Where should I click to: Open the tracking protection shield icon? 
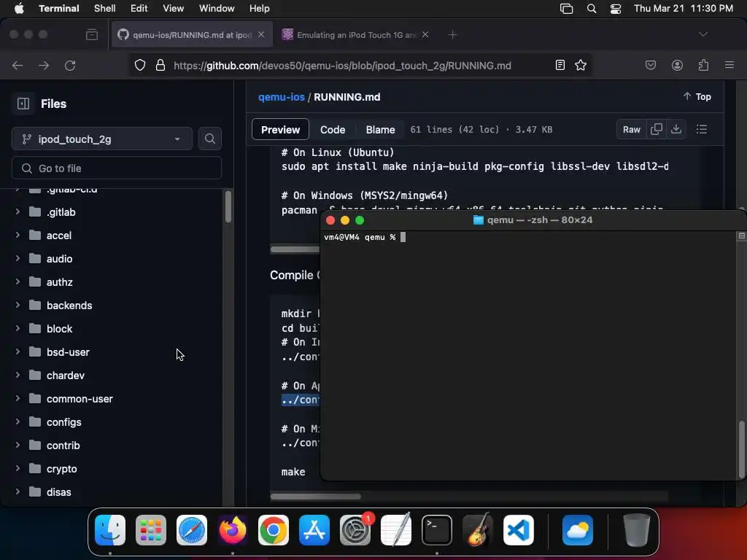[x=139, y=65]
